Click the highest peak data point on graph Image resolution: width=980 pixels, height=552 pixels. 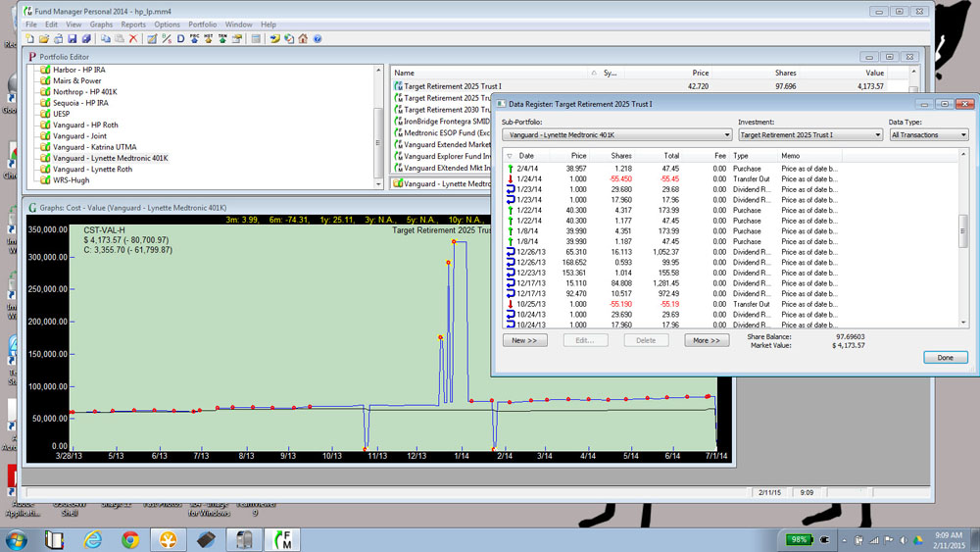[x=454, y=241]
